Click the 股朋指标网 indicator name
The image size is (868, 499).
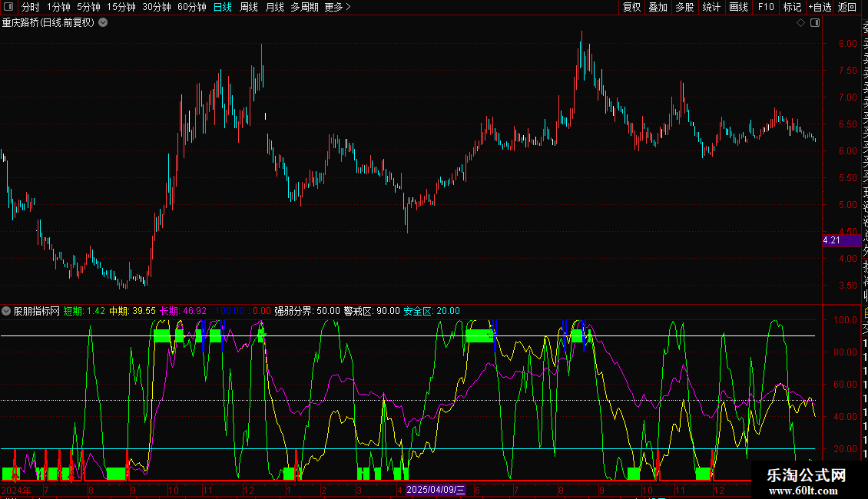[37, 311]
